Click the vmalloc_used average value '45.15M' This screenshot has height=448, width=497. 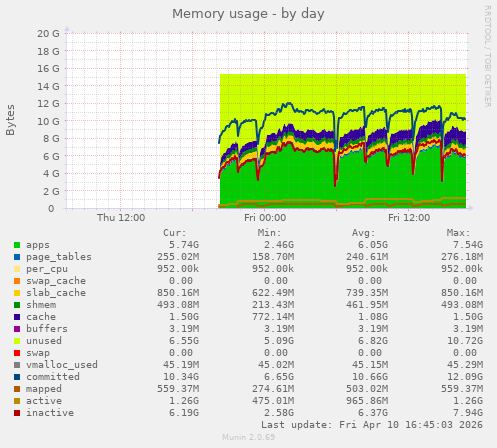point(370,365)
